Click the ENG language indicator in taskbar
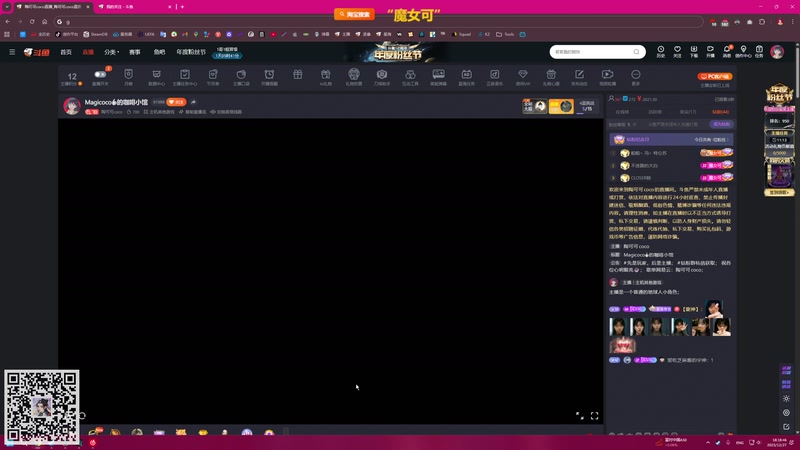 pos(740,442)
